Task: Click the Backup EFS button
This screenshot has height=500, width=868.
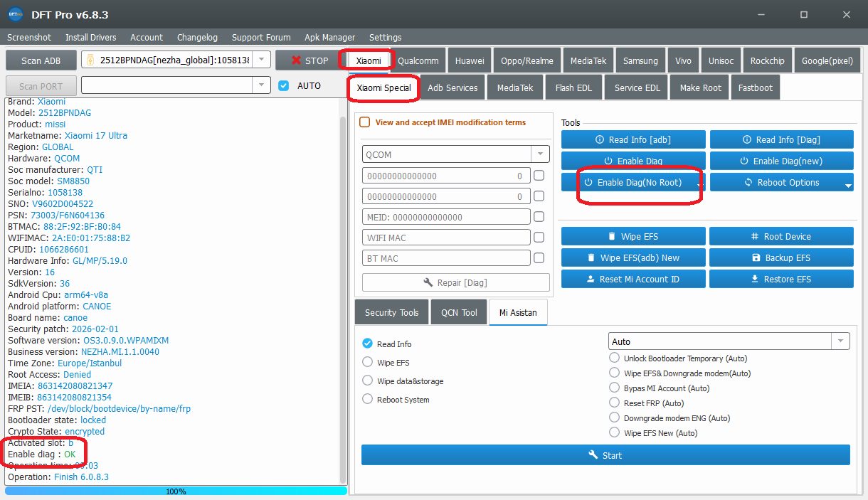Action: [x=781, y=257]
